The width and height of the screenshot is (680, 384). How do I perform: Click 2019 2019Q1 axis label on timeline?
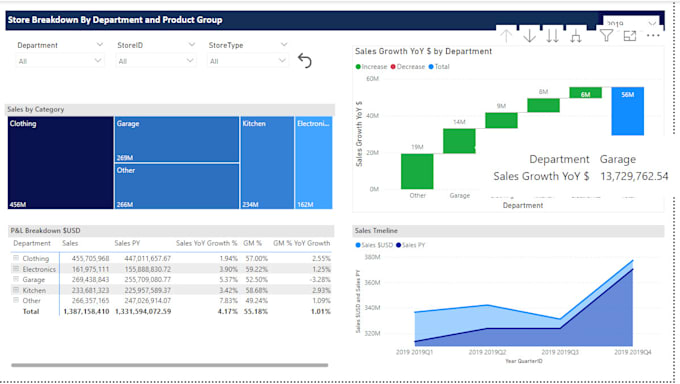pyautogui.click(x=414, y=352)
